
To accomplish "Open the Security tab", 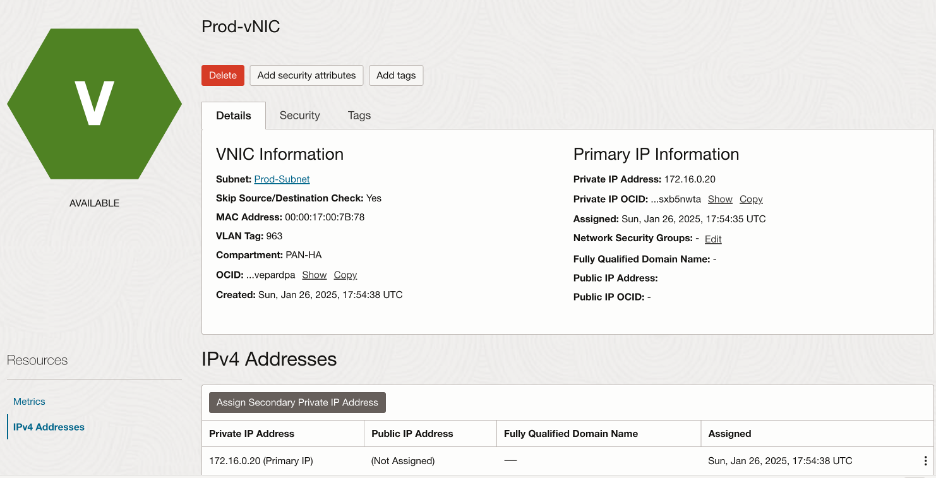I will click(299, 116).
